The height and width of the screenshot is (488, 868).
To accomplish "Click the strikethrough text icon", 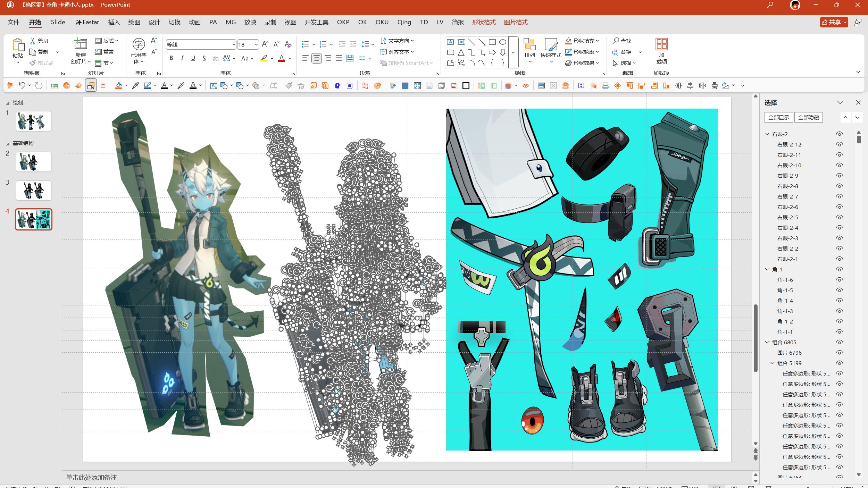I will tap(215, 58).
